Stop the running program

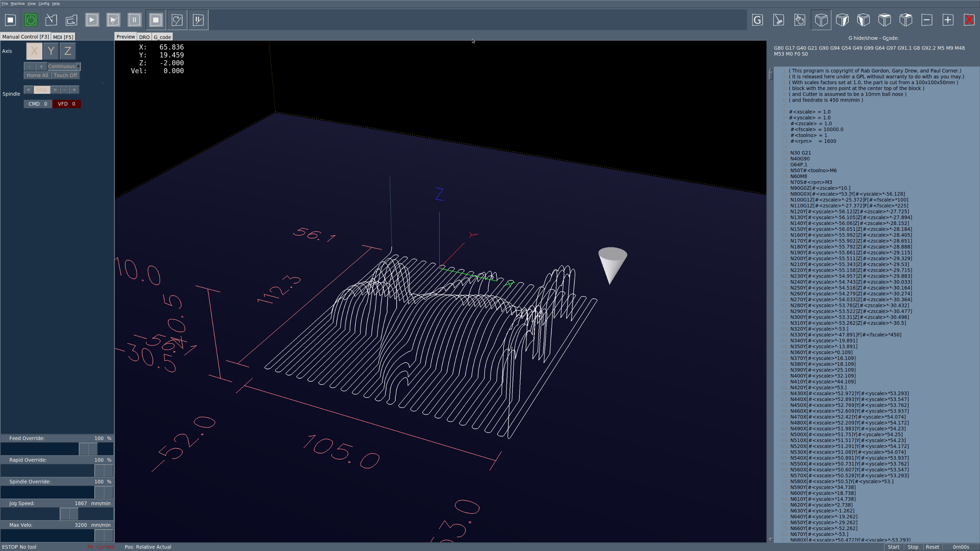pos(156,20)
